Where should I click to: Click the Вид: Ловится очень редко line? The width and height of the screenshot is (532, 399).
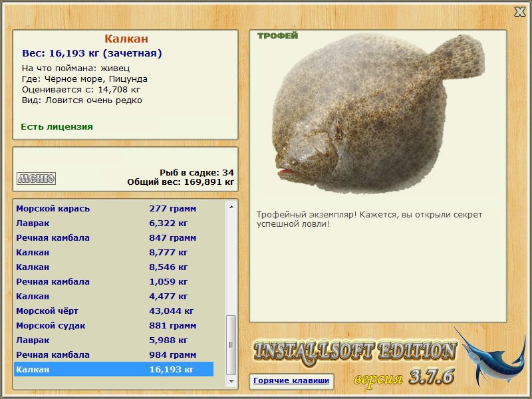tap(82, 100)
